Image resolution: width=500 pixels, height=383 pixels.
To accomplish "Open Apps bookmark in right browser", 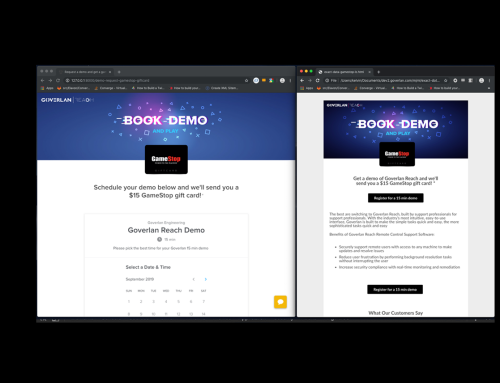I will (x=306, y=88).
